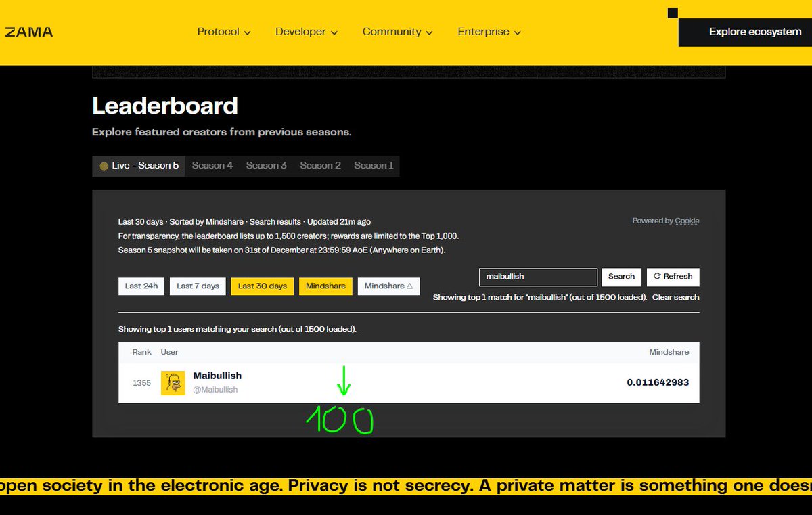Focus the search field containing maibullish

pos(538,277)
